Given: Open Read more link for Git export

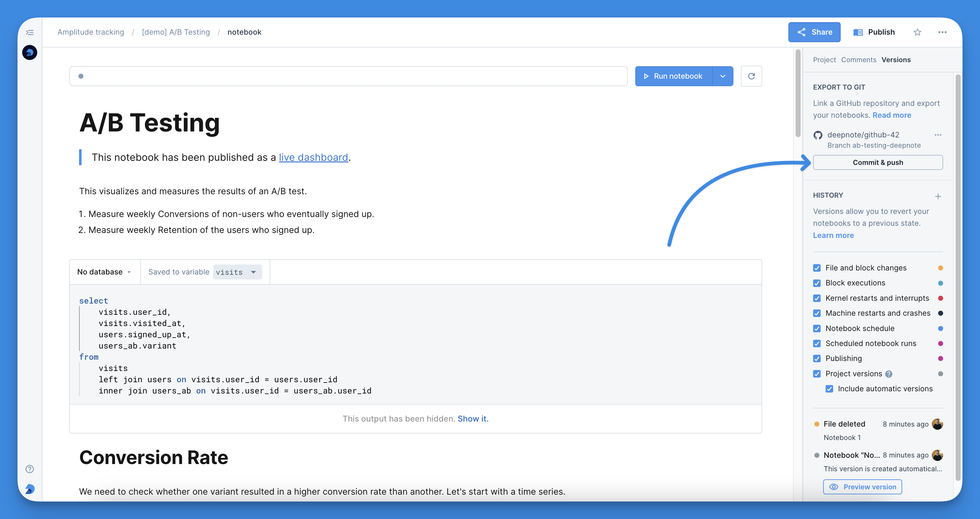Looking at the screenshot, I should click(892, 115).
